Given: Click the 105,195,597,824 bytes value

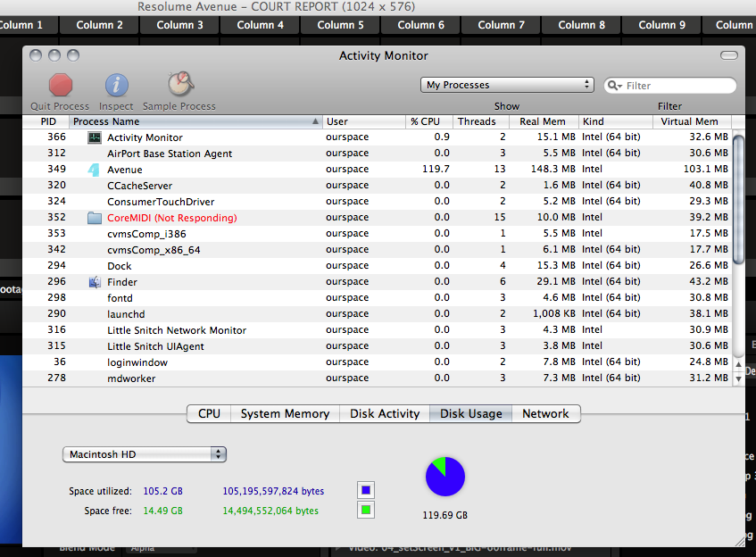Looking at the screenshot, I should point(273,491).
